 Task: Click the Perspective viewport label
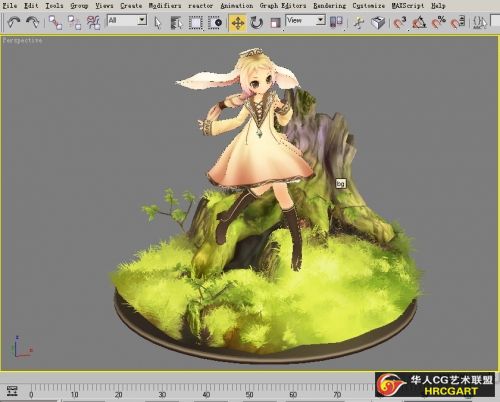coord(22,40)
